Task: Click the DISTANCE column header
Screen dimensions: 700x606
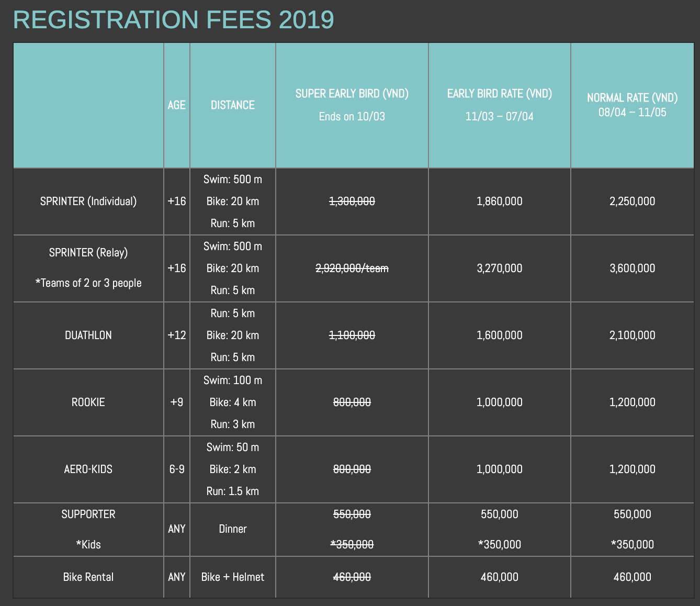Action: click(233, 105)
